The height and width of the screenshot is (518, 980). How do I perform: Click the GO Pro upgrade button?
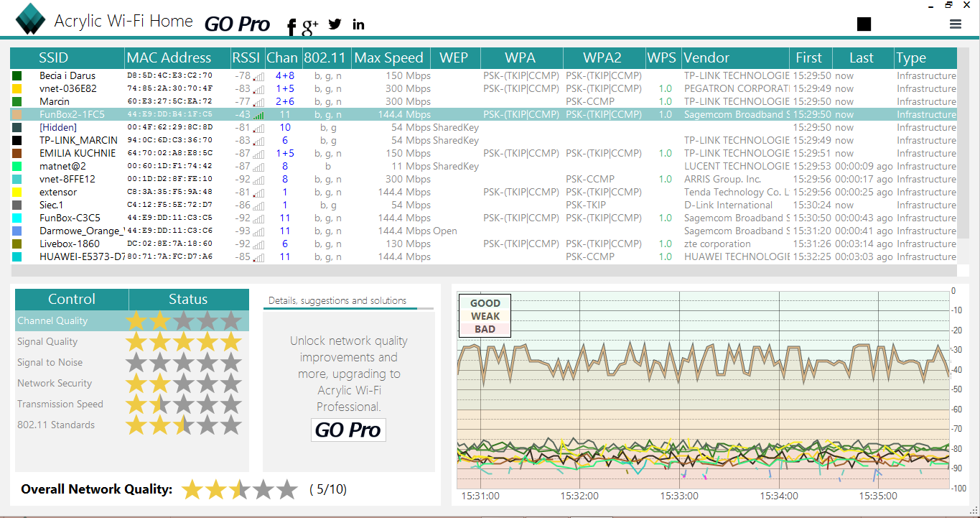click(349, 430)
